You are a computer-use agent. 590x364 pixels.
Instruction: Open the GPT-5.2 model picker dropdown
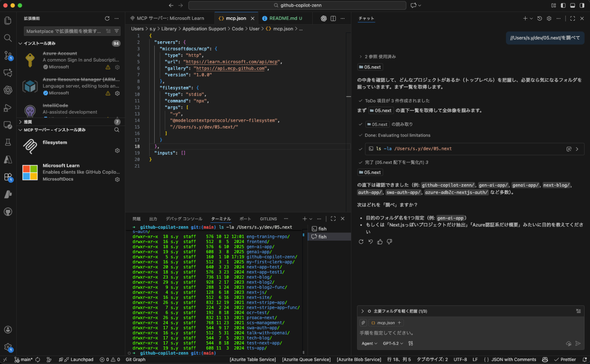point(393,343)
